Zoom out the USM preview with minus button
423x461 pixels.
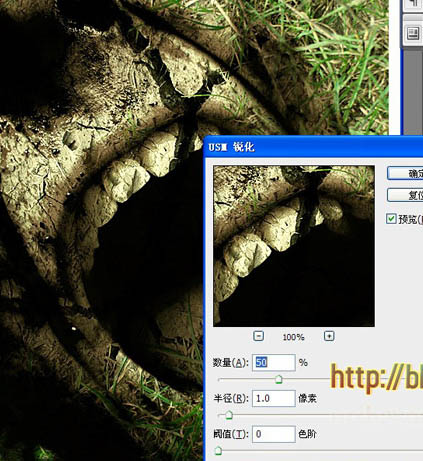(x=258, y=336)
